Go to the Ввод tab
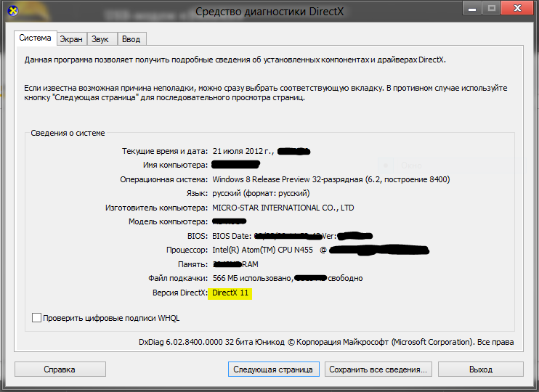This screenshot has height=392, width=539. click(131, 39)
